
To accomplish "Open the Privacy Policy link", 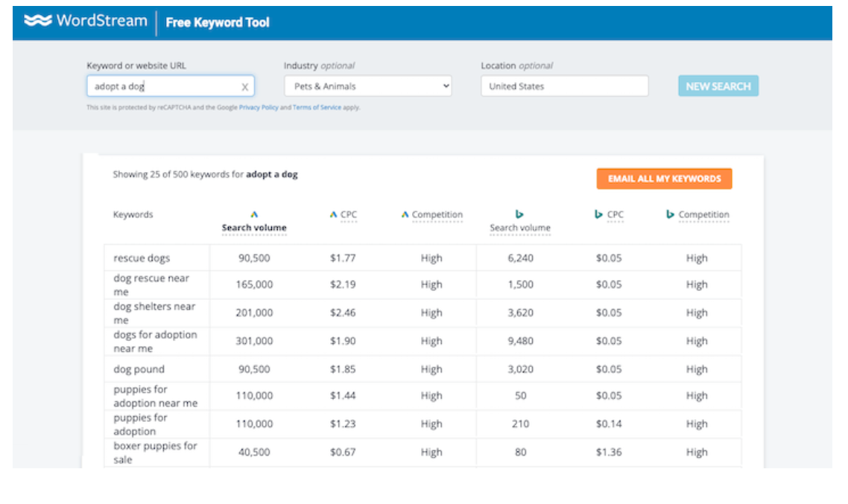I will pos(259,108).
